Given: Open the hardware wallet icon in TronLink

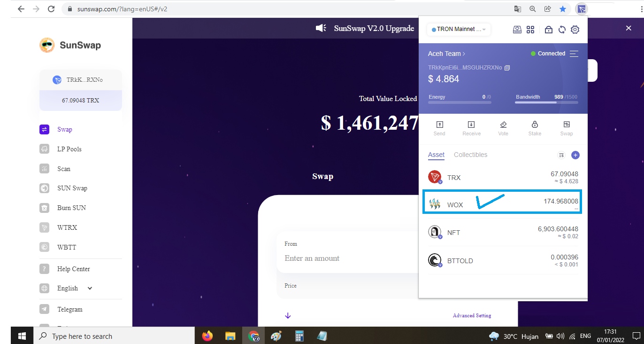Looking at the screenshot, I should (517, 30).
